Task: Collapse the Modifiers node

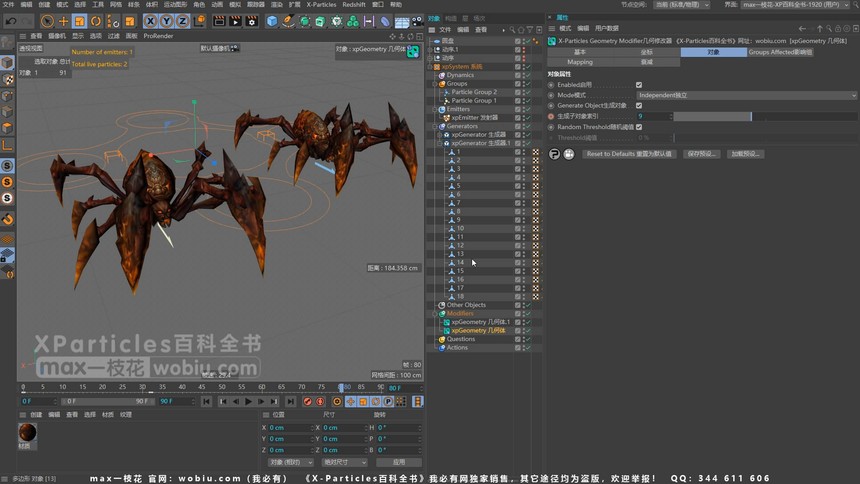Action: coord(434,313)
